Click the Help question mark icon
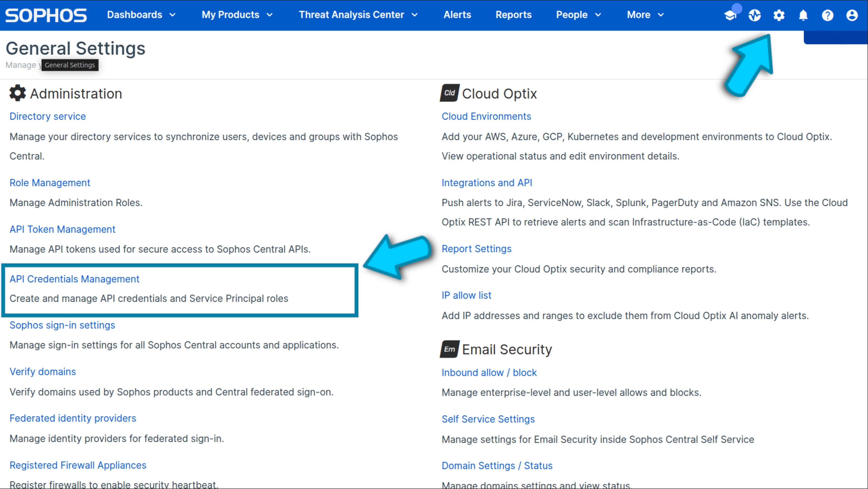 828,16
